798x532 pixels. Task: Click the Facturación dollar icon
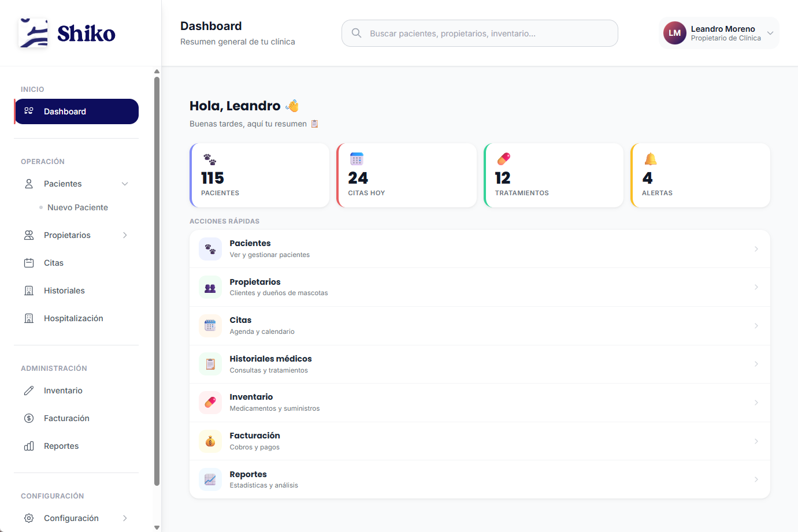28,418
